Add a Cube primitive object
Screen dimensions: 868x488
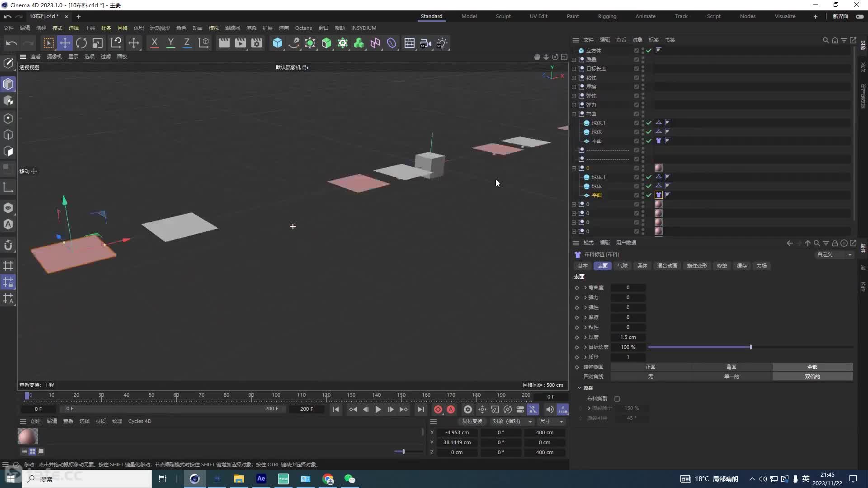point(278,43)
